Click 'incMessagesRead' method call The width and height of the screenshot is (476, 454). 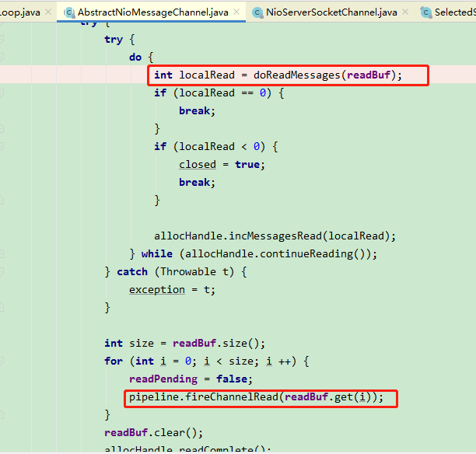[x=275, y=236]
